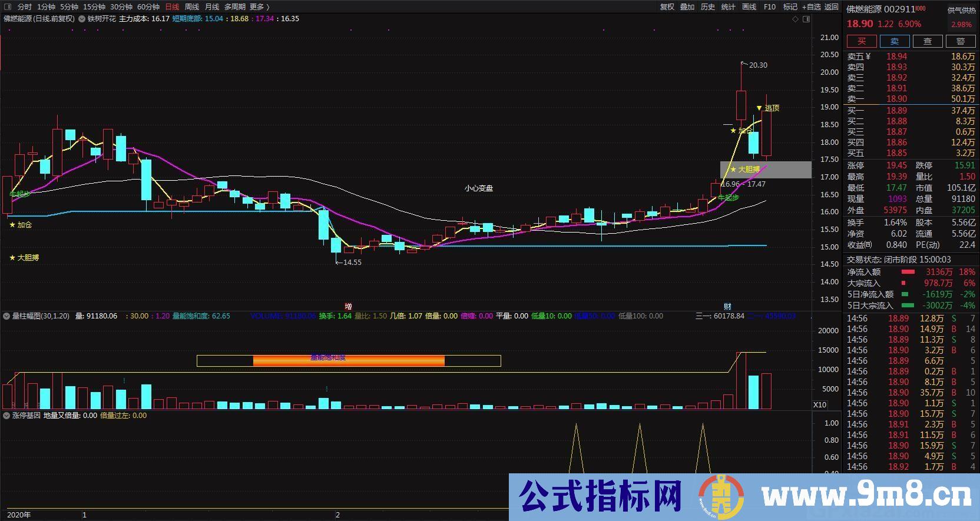Switch to the 分时 intraday view
980x521 pixels.
25,7
